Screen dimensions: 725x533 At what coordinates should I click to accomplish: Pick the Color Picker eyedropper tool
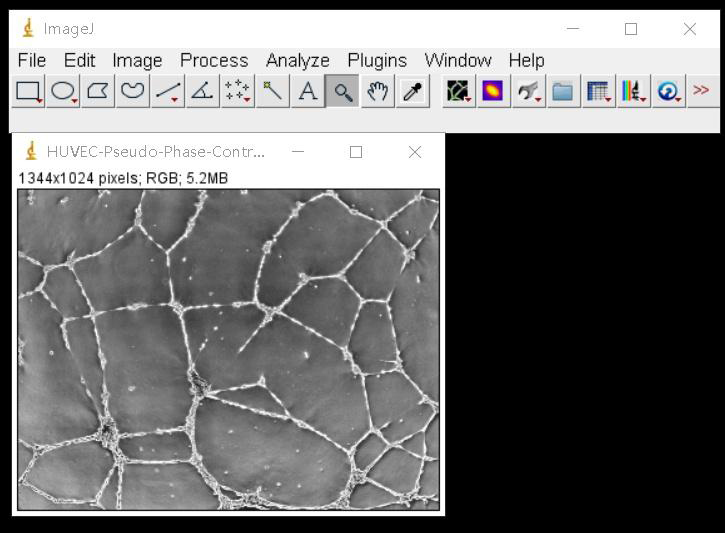(x=413, y=92)
